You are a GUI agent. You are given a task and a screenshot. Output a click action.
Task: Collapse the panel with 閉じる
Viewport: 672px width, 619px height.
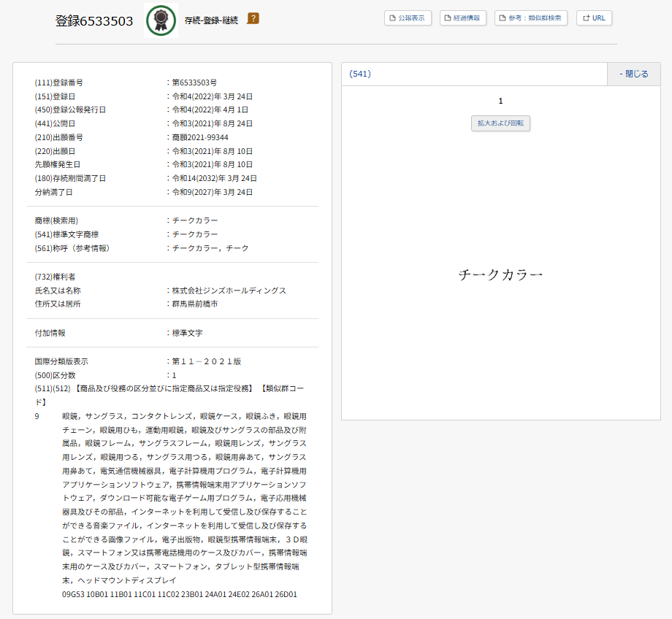(633, 74)
